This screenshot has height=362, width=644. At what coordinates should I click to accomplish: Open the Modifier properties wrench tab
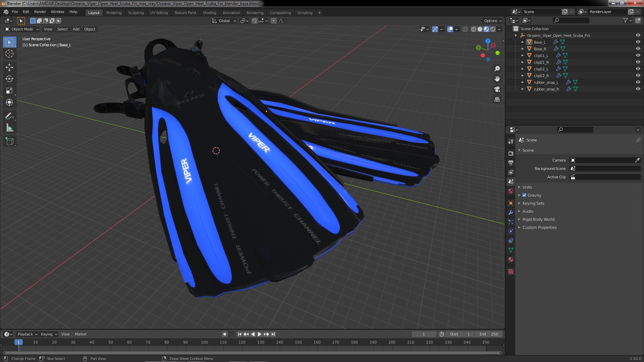click(511, 213)
